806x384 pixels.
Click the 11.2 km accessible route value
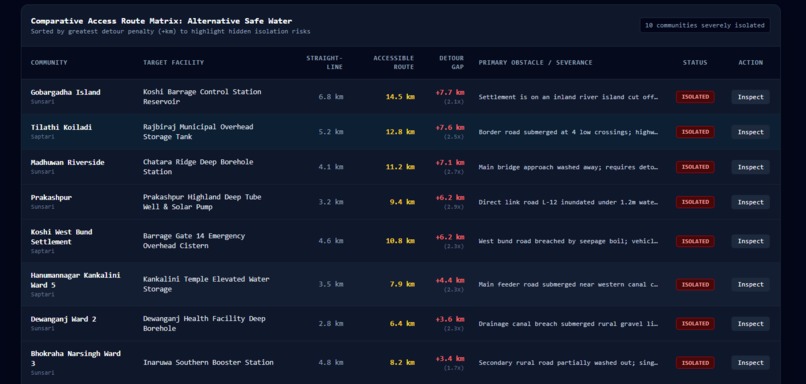point(400,167)
